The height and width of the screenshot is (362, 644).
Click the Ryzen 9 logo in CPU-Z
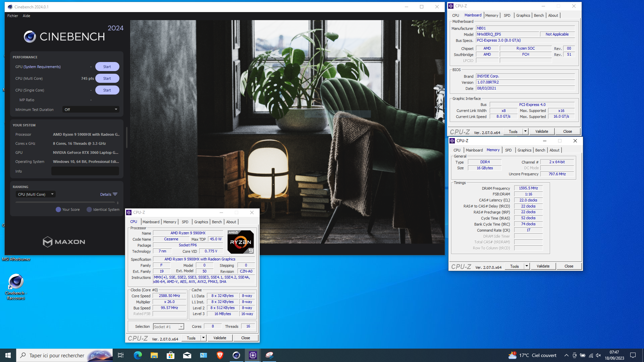pos(240,242)
